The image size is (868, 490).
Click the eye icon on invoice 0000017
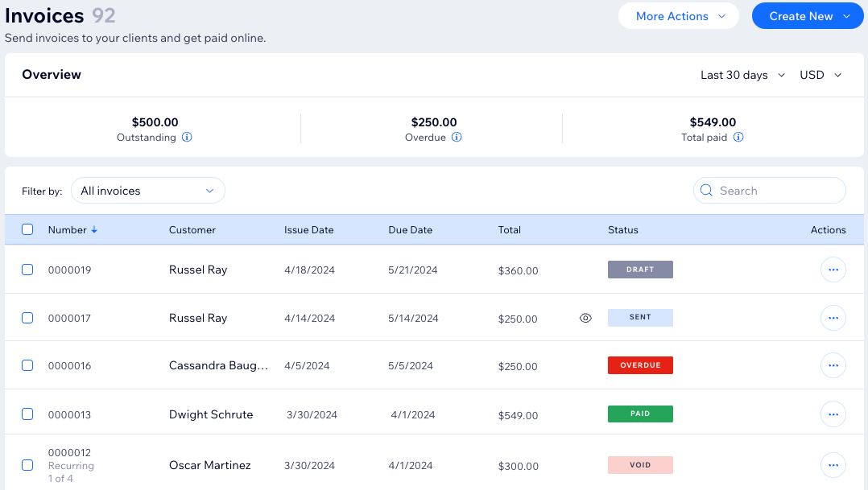coord(585,318)
